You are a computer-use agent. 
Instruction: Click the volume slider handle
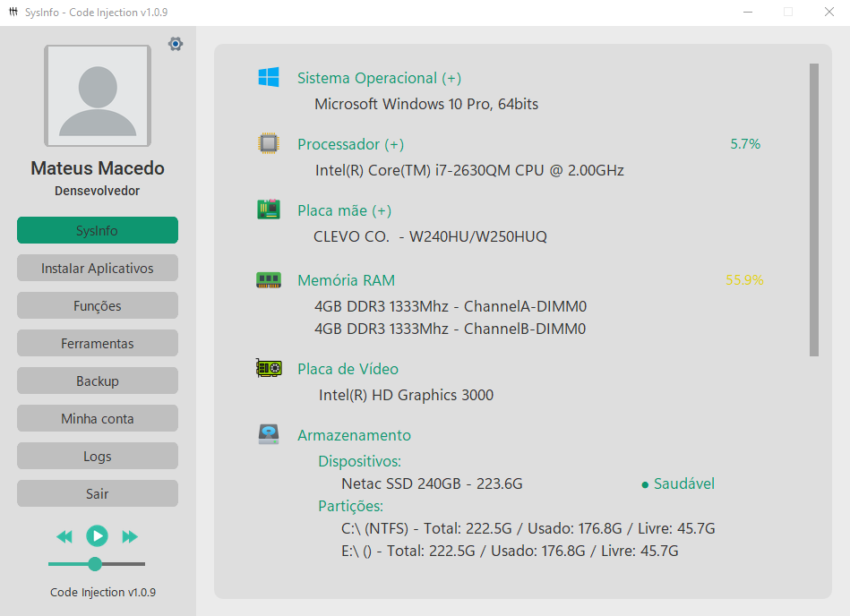coord(95,564)
